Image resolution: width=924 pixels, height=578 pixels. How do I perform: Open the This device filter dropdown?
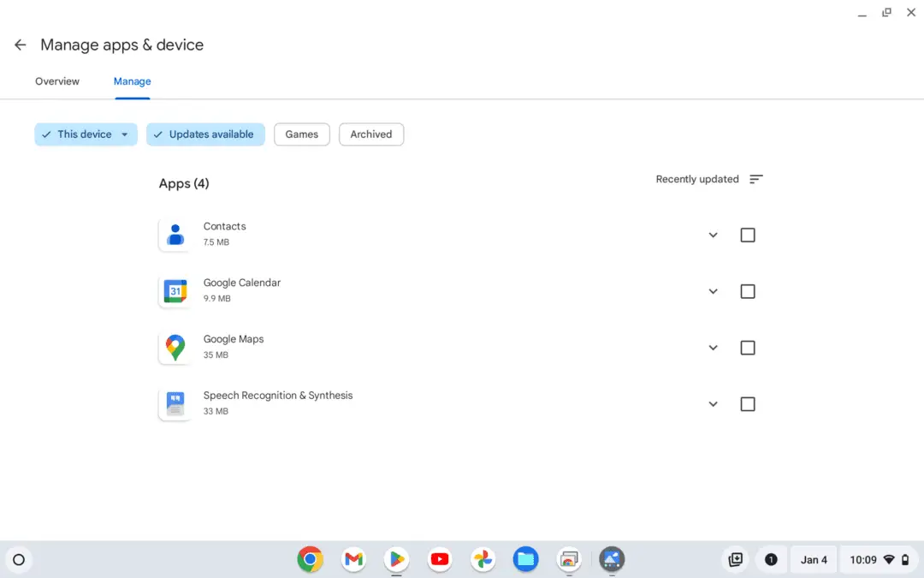pos(86,134)
